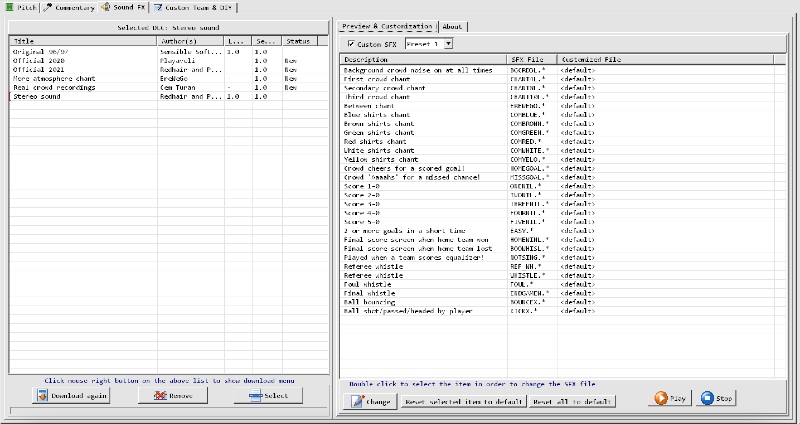This screenshot has height=424, width=800.
Task: Reset selected item to default
Action: [x=463, y=401]
